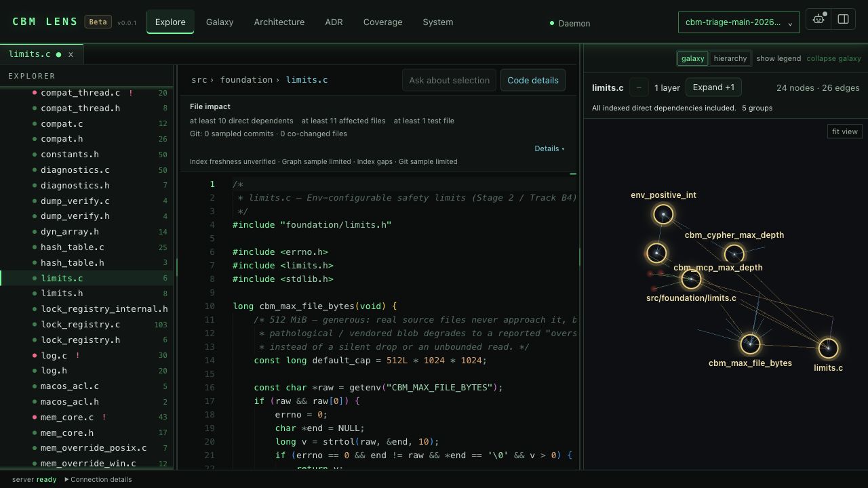Click the foundation breadcrumb segment
The height and width of the screenshot is (488, 868).
coord(246,80)
